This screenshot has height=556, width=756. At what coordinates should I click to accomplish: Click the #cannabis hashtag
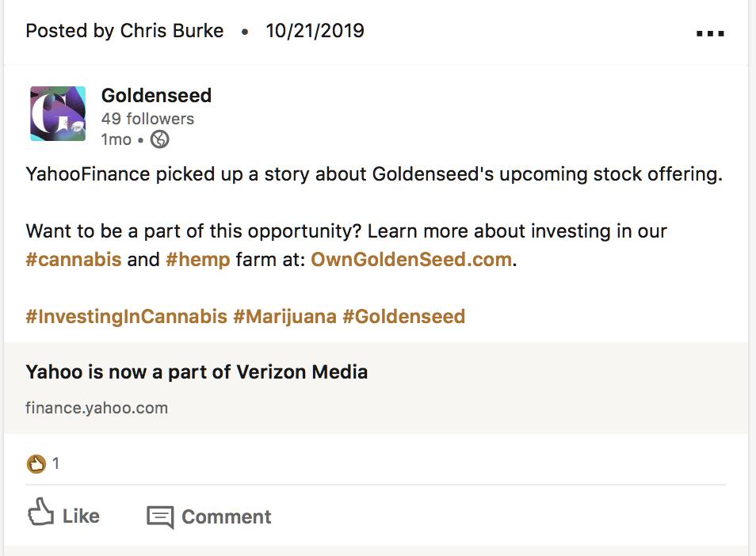pos(74,260)
